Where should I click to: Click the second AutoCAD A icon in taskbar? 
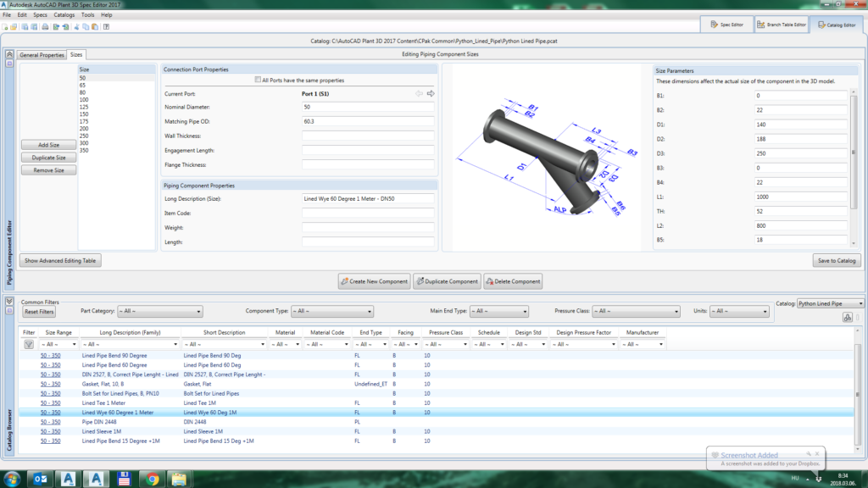(96, 480)
